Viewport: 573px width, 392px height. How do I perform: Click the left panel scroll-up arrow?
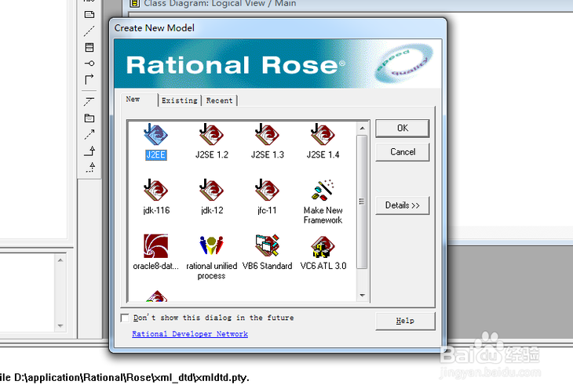pos(60,260)
